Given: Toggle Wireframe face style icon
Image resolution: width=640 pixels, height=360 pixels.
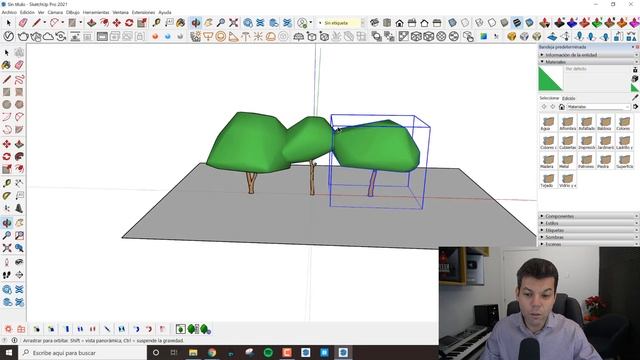Looking at the screenshot, I should coord(479,23).
